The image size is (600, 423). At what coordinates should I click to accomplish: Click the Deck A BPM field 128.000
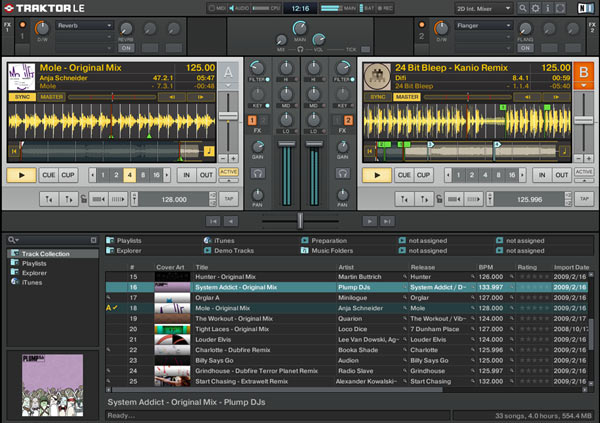click(174, 199)
